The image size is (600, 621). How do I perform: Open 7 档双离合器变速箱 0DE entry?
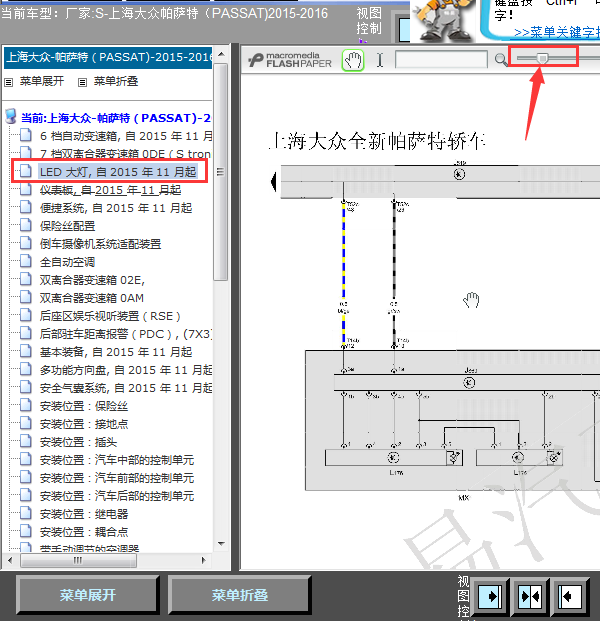126,154
